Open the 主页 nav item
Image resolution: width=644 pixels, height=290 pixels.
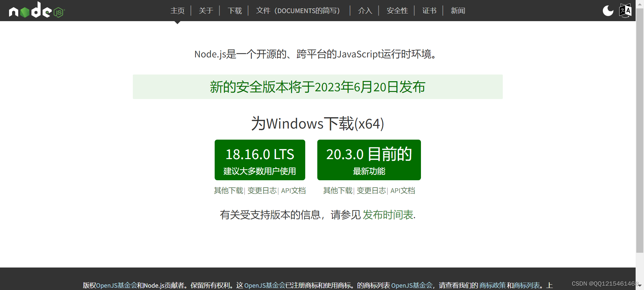(177, 11)
